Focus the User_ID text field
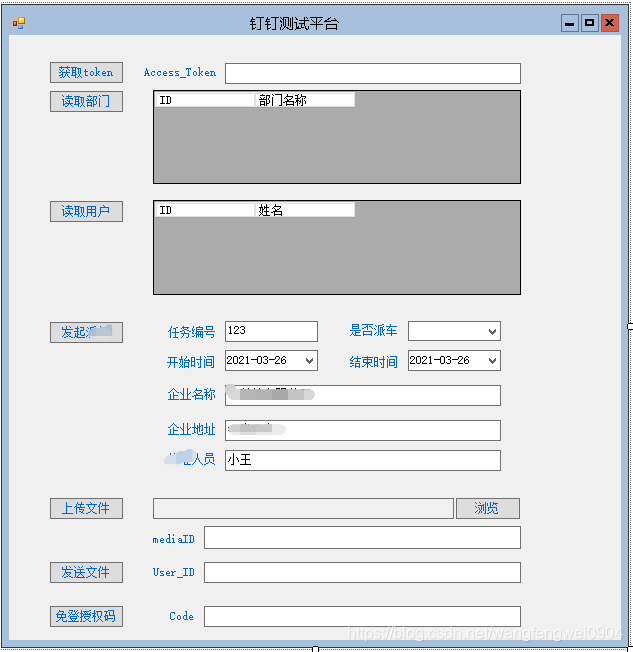Image resolution: width=633 pixels, height=652 pixels. tap(362, 572)
